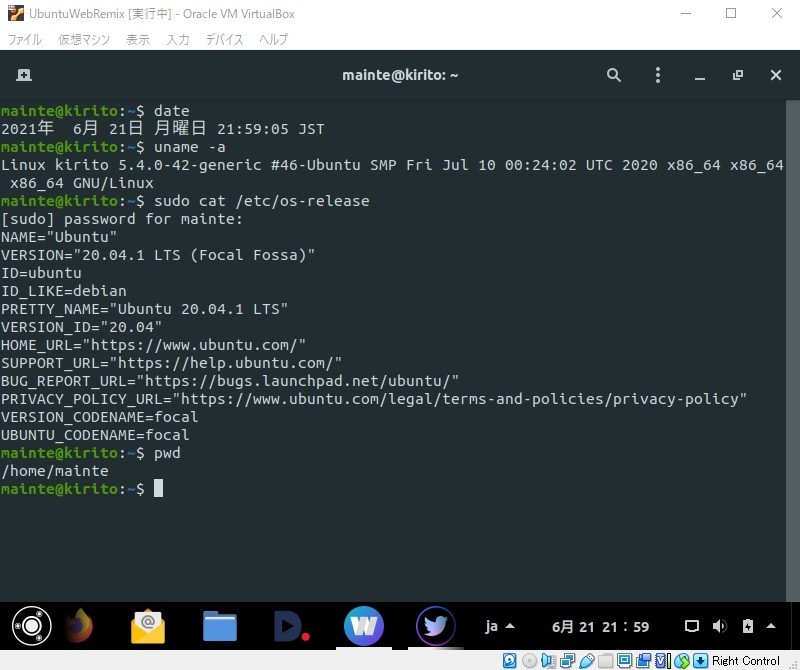Click the Right Control host key label
The image size is (800, 670).
pyautogui.click(x=745, y=661)
